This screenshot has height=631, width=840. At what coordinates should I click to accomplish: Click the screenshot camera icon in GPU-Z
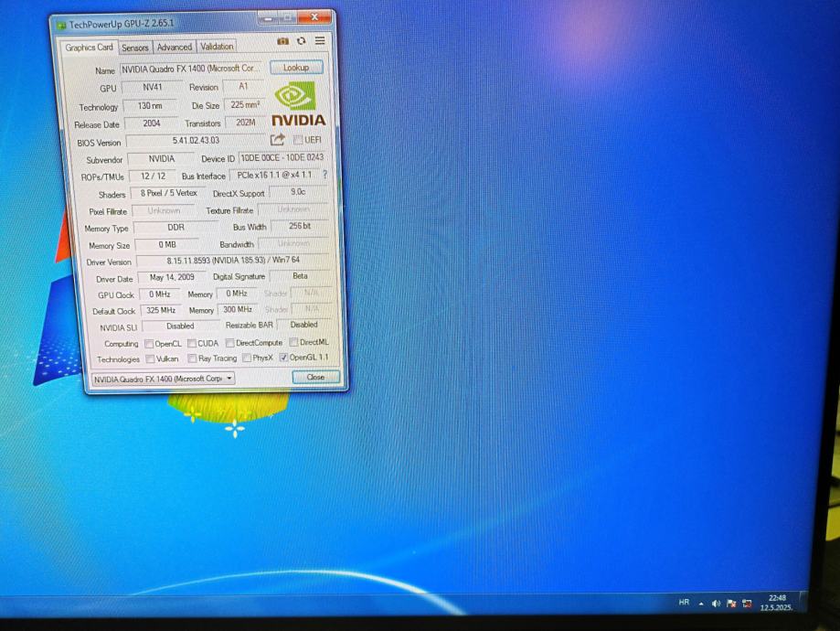[283, 41]
